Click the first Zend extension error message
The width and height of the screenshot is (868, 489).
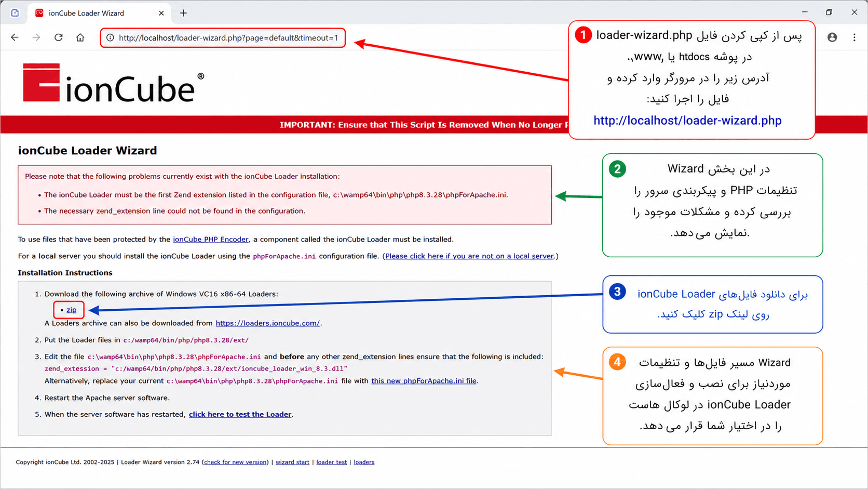pyautogui.click(x=276, y=195)
